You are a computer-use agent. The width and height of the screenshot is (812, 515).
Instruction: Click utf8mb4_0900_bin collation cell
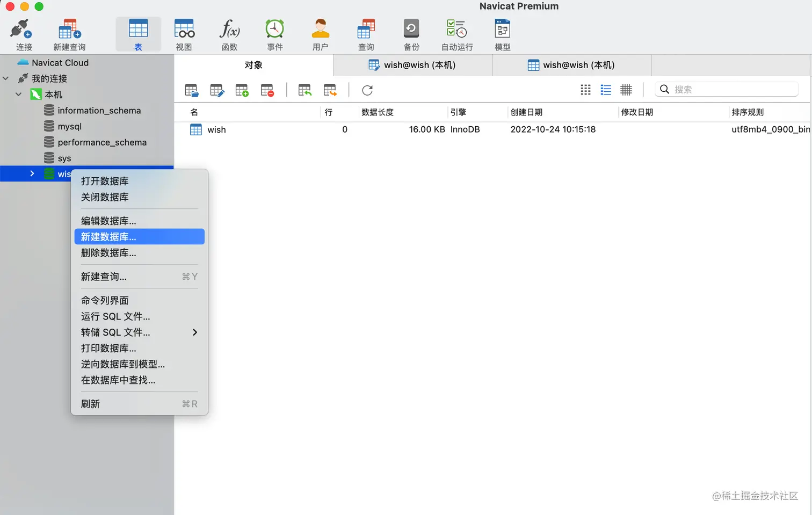pos(771,129)
